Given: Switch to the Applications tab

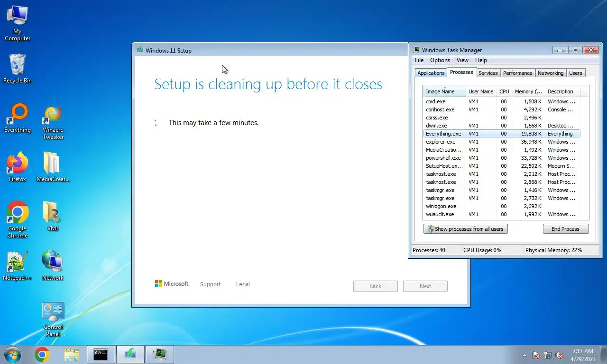Looking at the screenshot, I should coord(431,73).
